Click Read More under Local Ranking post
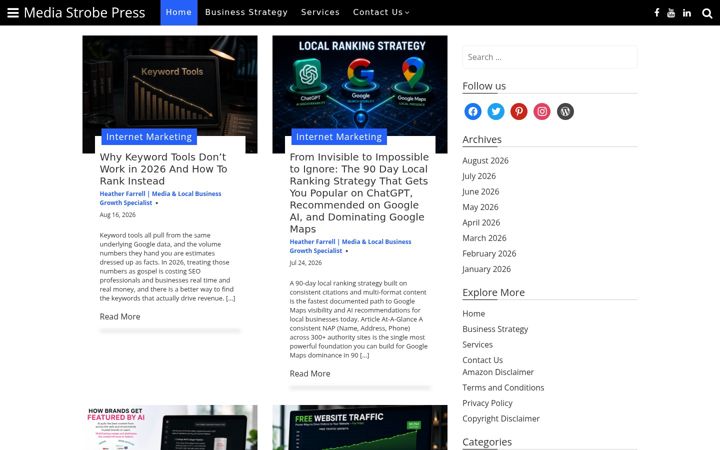This screenshot has width=720, height=450. coord(310,373)
